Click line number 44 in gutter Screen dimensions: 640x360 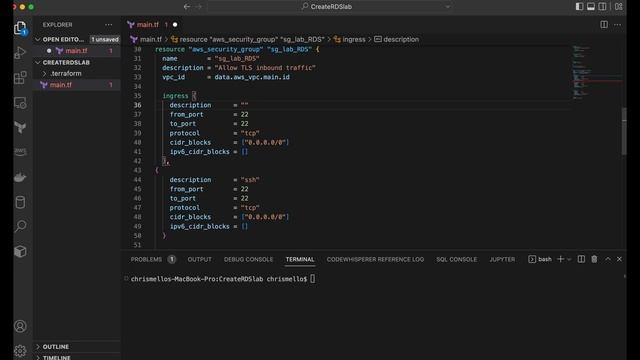pyautogui.click(x=137, y=180)
